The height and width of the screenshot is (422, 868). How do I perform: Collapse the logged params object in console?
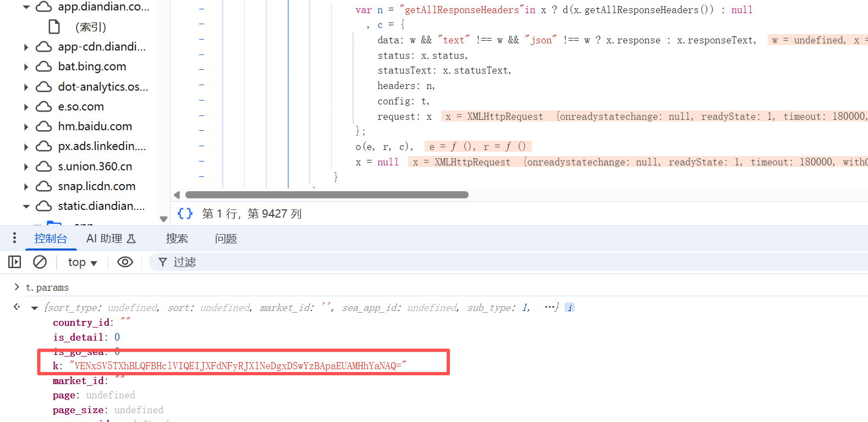point(35,308)
